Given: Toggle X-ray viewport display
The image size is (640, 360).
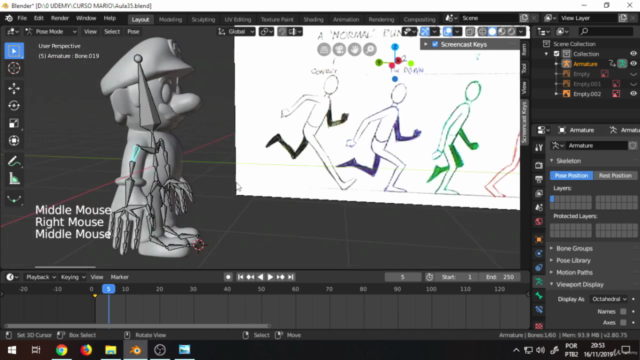Looking at the screenshot, I should click(x=470, y=31).
